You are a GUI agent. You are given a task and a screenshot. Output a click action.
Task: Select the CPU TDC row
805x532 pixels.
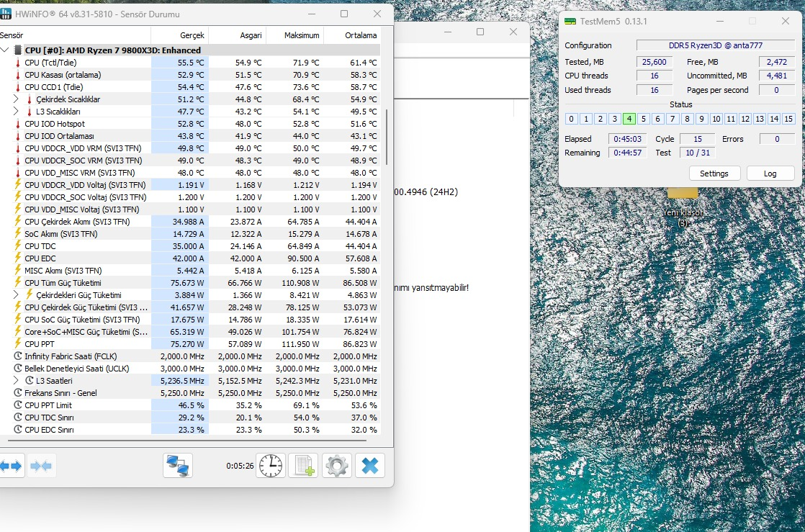190,246
